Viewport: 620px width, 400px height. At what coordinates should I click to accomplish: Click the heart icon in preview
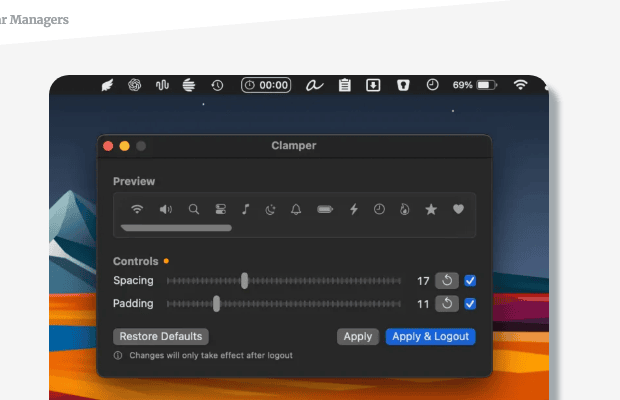click(x=458, y=209)
